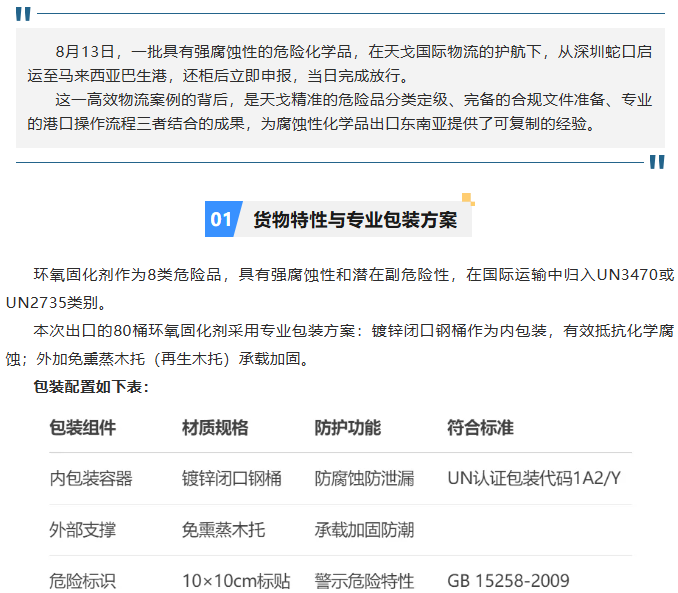
Task: Click the GB 15258-2009 standard text
Action: pyautogui.click(x=508, y=581)
